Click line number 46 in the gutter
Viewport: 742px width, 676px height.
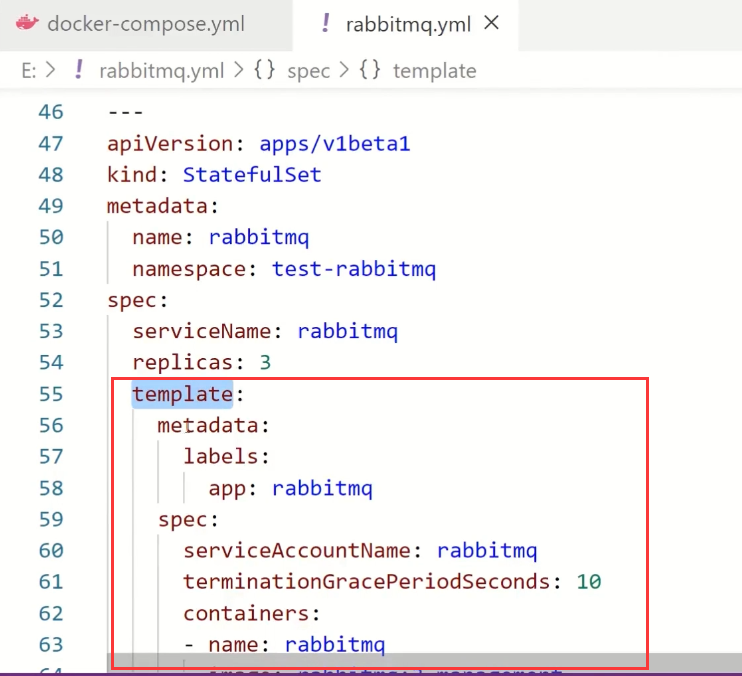pos(51,112)
